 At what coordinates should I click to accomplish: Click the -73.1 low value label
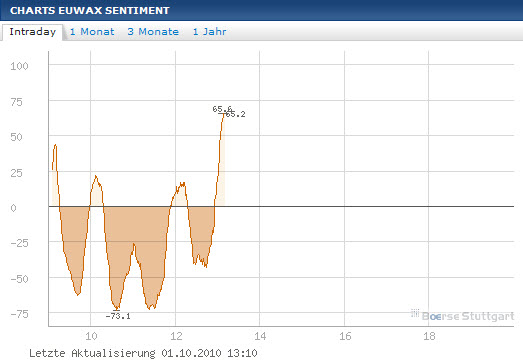tap(118, 316)
